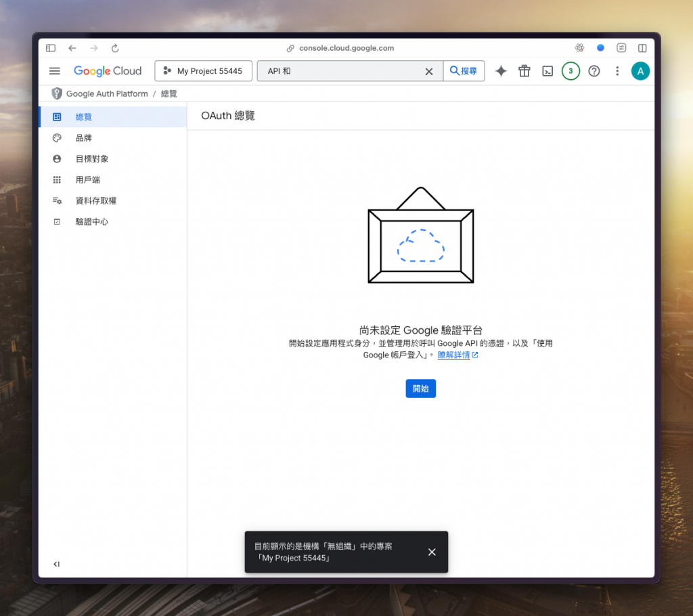693x616 pixels.
Task: Click the Google Auth Platform shield icon
Action: 57,93
